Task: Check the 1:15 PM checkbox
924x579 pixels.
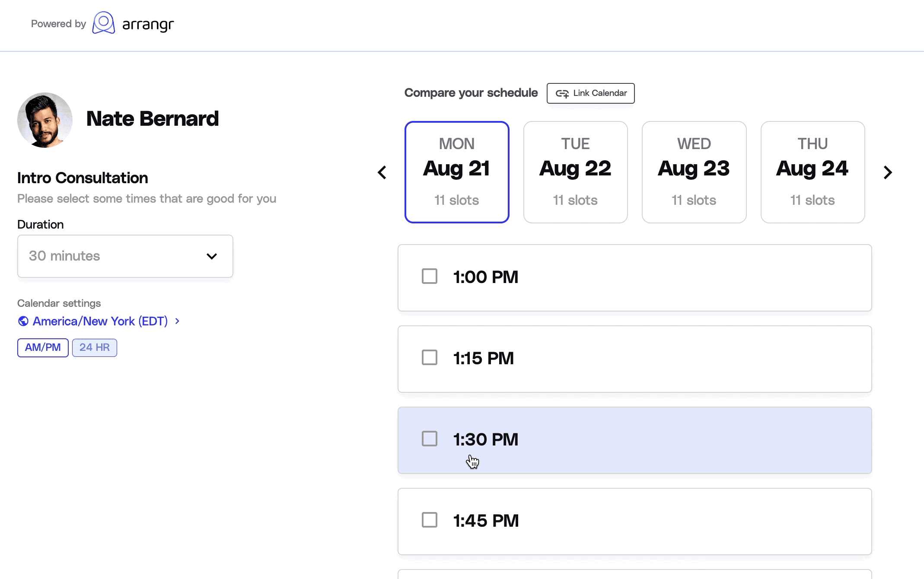Action: (x=430, y=358)
